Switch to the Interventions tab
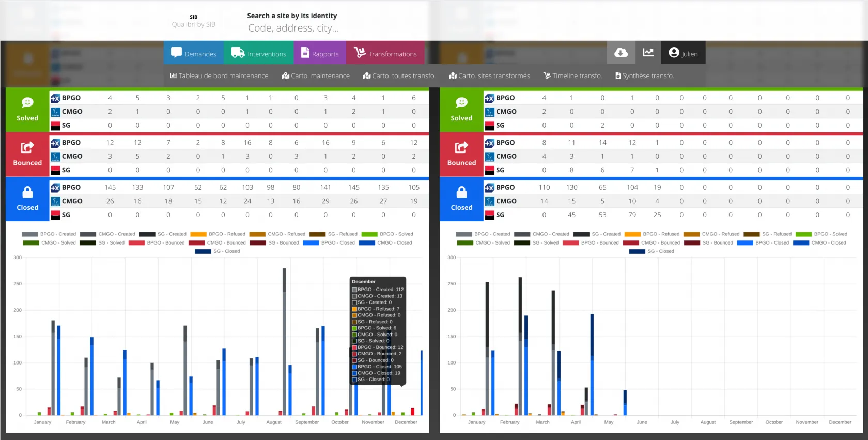This screenshot has height=440, width=868. tap(258, 53)
